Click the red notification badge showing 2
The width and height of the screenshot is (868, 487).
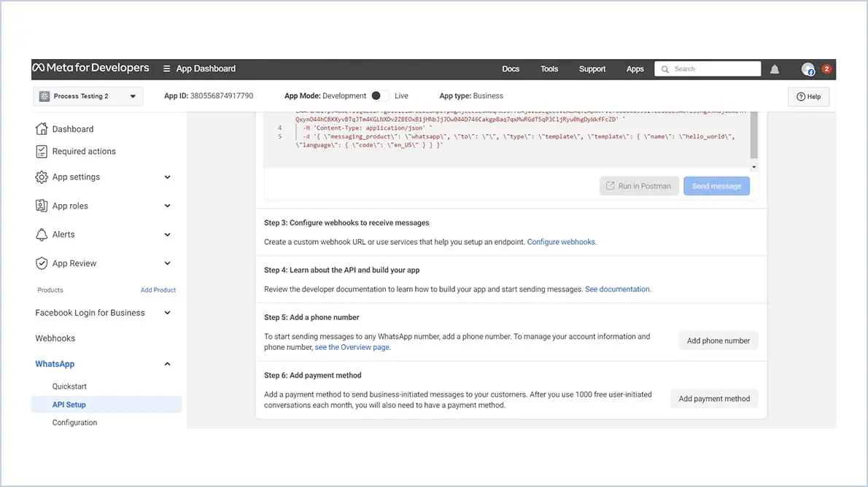click(x=826, y=69)
